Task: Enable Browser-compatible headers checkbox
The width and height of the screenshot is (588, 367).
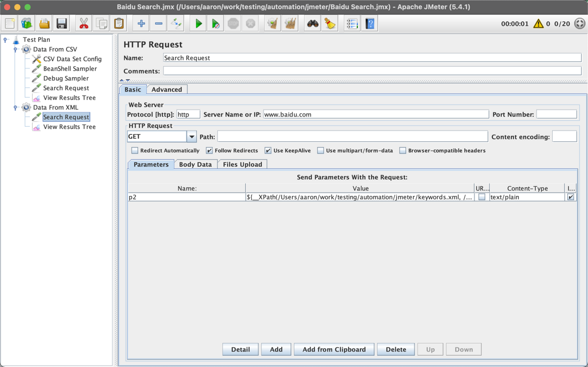Action: (402, 150)
